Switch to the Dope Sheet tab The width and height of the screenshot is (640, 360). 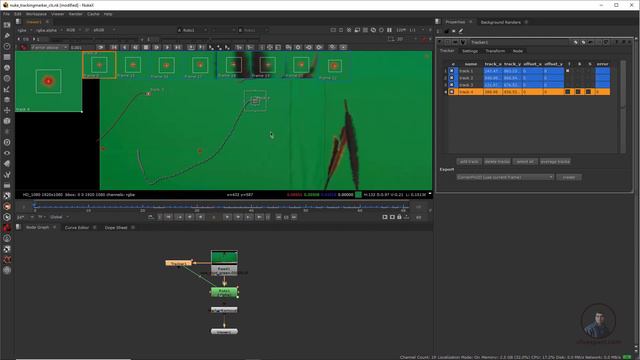click(116, 227)
